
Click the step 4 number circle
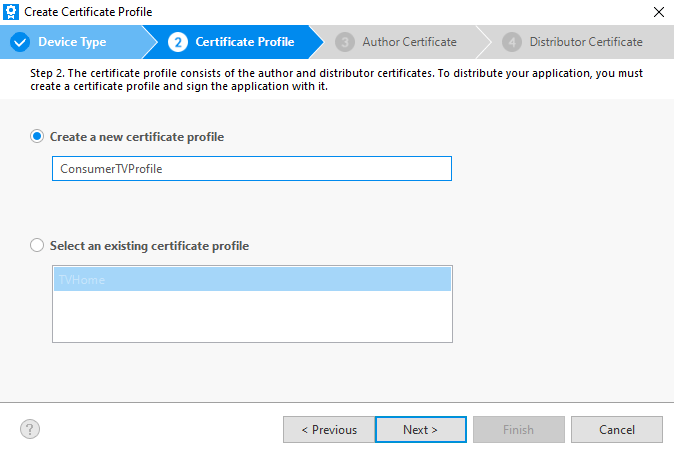coord(512,42)
